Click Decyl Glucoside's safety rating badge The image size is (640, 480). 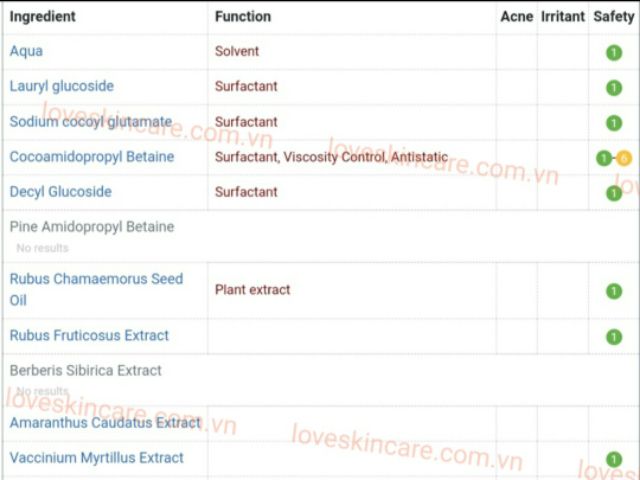pyautogui.click(x=613, y=192)
